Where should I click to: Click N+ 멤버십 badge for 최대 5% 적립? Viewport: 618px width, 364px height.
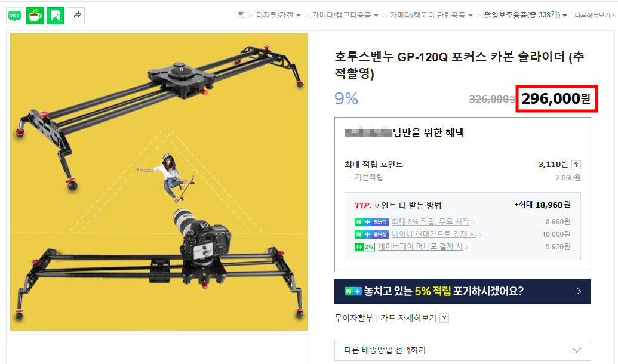[x=371, y=222]
